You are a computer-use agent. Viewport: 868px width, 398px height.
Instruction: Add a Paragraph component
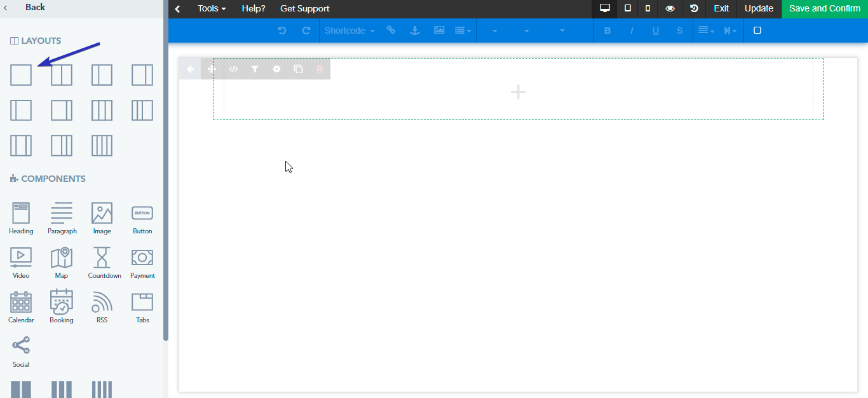[x=62, y=218]
